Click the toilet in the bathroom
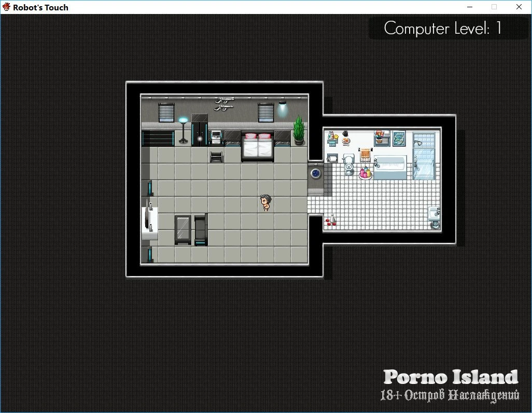This screenshot has height=413, width=532. [x=349, y=164]
